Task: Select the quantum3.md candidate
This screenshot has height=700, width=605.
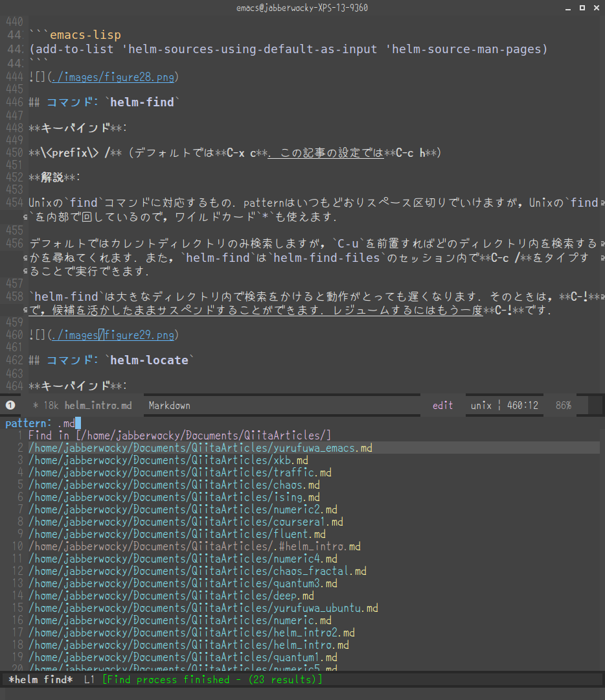Action: [x=183, y=583]
